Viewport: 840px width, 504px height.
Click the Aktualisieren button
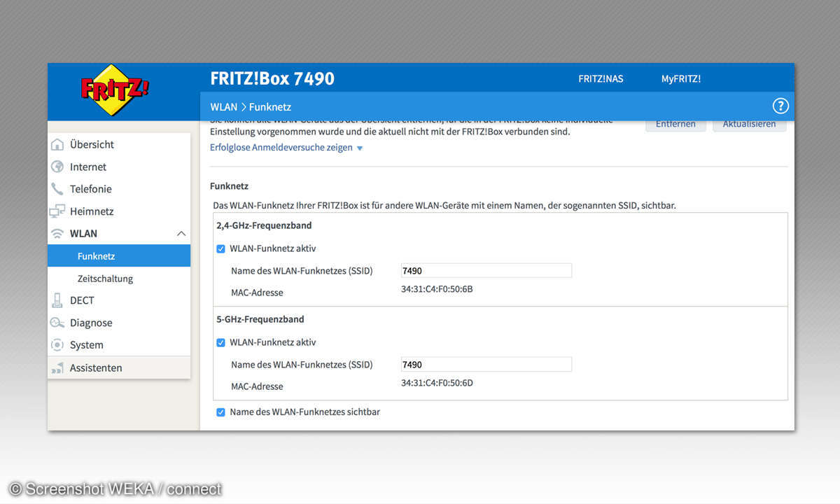(x=749, y=124)
